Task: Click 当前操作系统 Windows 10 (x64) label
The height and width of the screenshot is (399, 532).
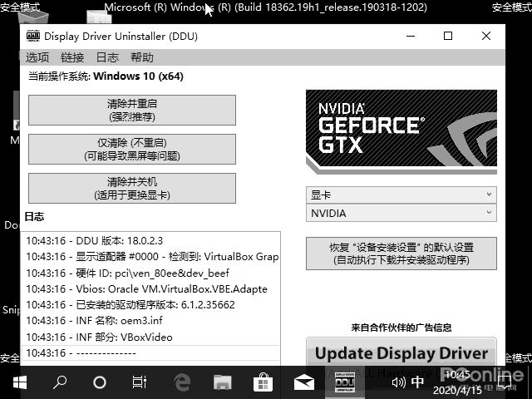Action: 106,76
